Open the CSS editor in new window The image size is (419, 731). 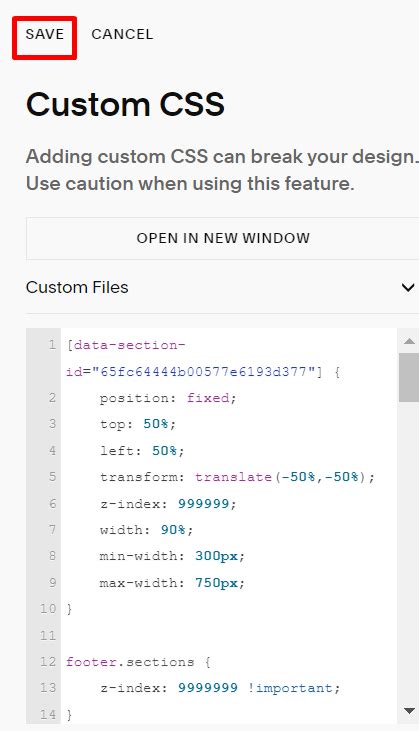pos(223,238)
